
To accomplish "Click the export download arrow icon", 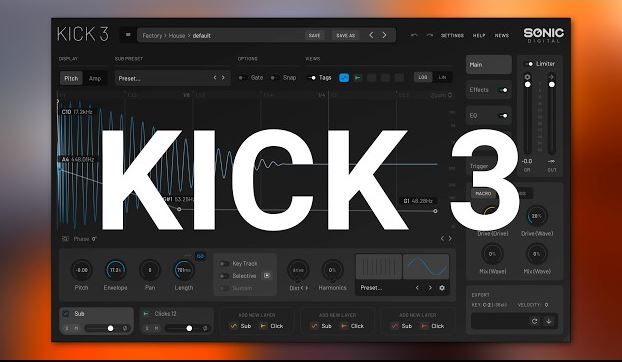I will [549, 321].
